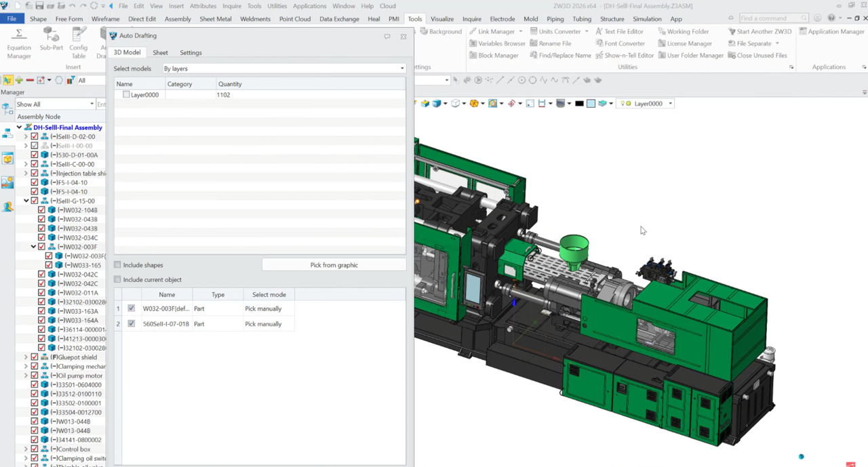Open the Units Converter tool
The image size is (868, 467).
pos(559,31)
